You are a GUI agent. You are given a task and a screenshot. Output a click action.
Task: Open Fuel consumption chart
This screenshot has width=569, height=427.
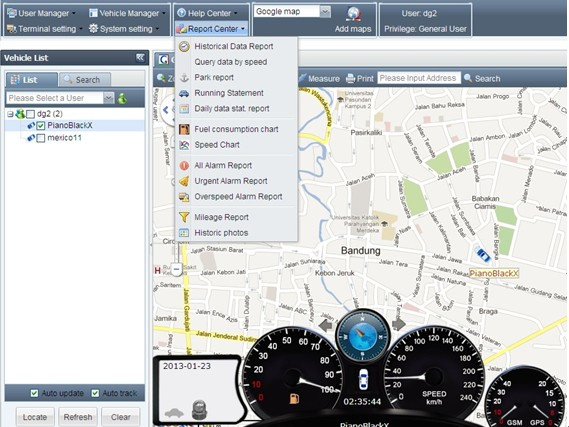236,129
